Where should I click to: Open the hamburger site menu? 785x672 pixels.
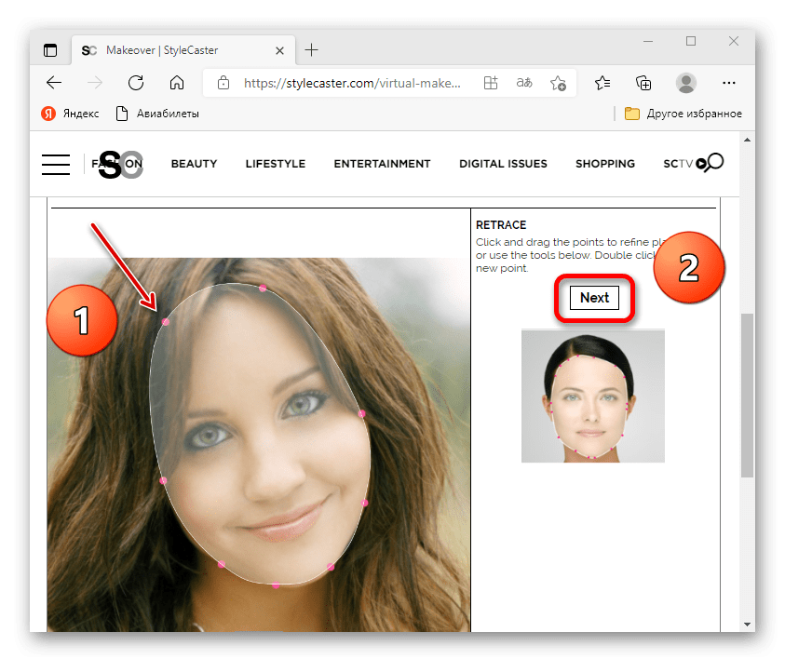click(x=56, y=164)
